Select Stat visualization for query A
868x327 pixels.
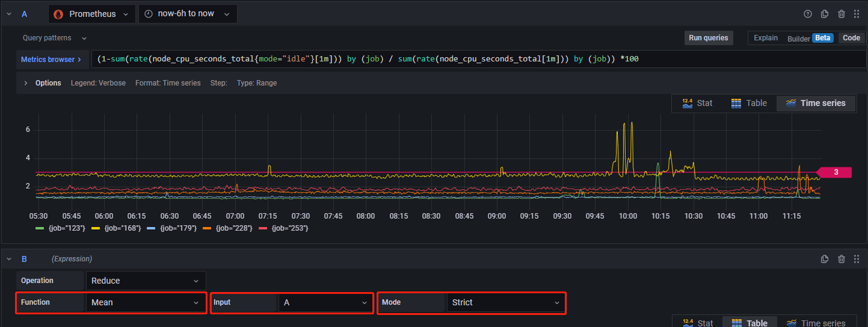coord(697,103)
